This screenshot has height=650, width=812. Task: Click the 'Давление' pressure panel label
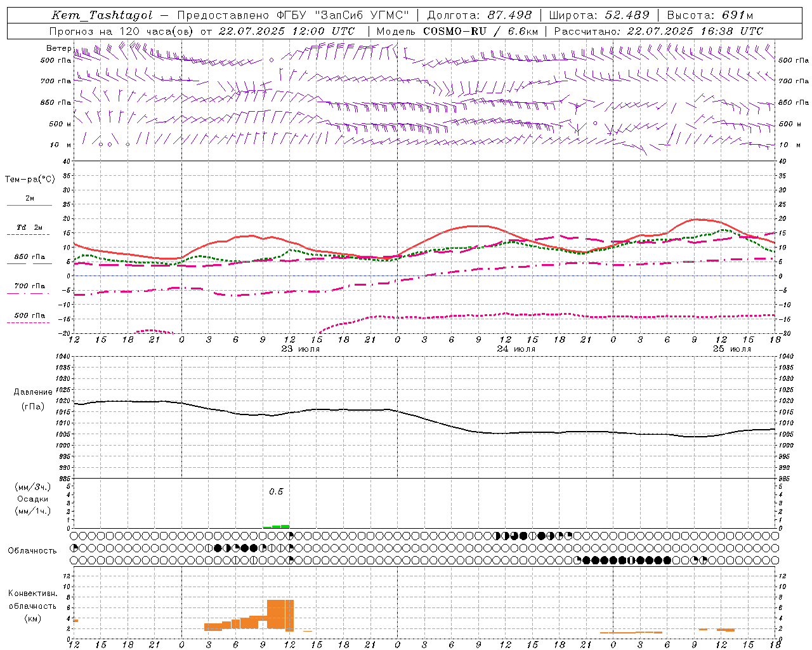pyautogui.click(x=33, y=392)
